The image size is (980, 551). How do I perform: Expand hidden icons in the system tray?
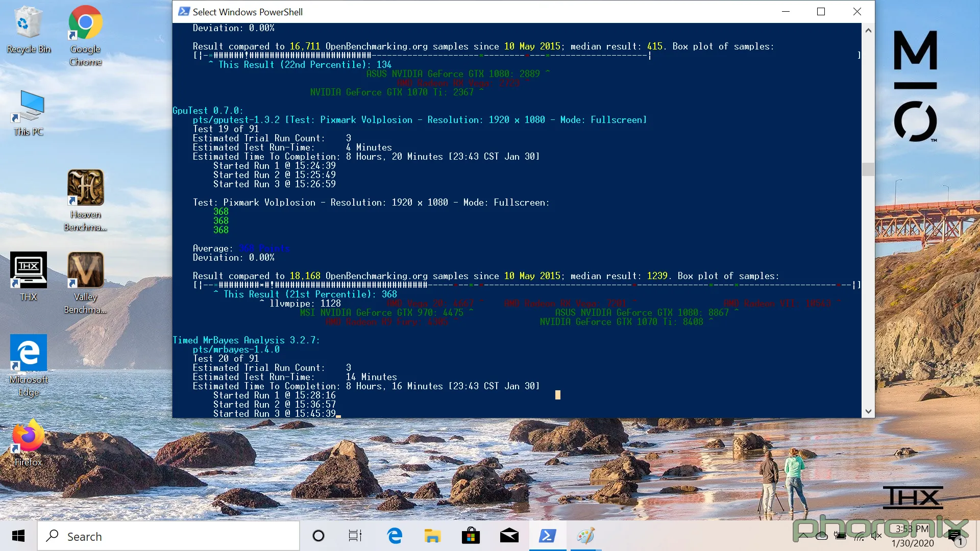803,536
